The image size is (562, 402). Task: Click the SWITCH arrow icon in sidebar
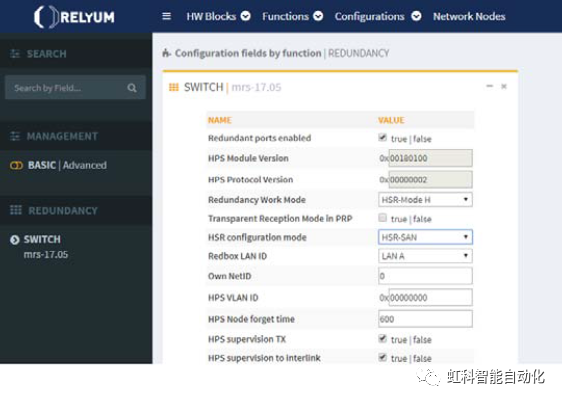[x=15, y=239]
